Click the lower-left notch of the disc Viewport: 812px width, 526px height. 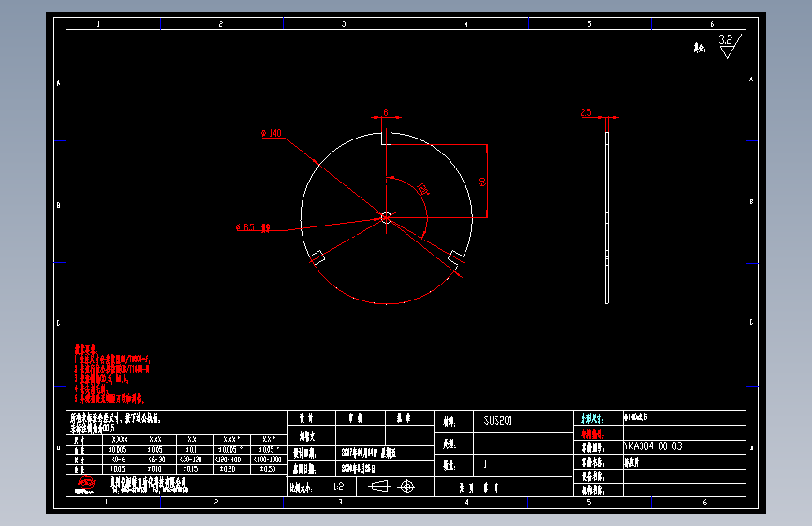317,257
